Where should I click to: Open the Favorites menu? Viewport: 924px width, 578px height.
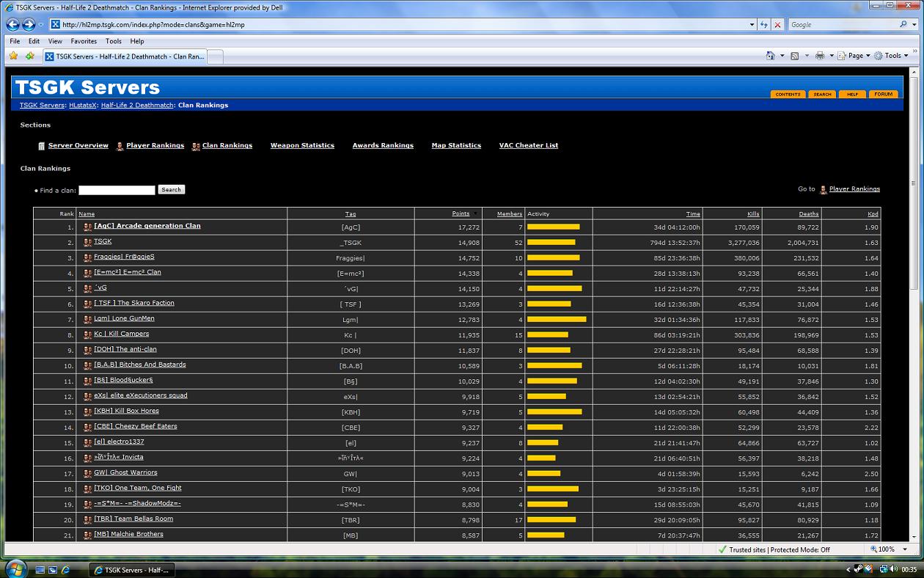84,41
